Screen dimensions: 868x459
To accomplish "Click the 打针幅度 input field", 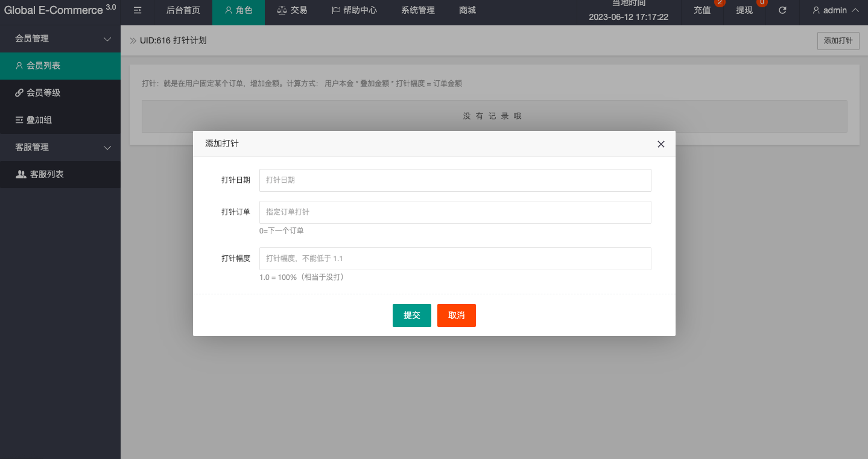I will 455,259.
